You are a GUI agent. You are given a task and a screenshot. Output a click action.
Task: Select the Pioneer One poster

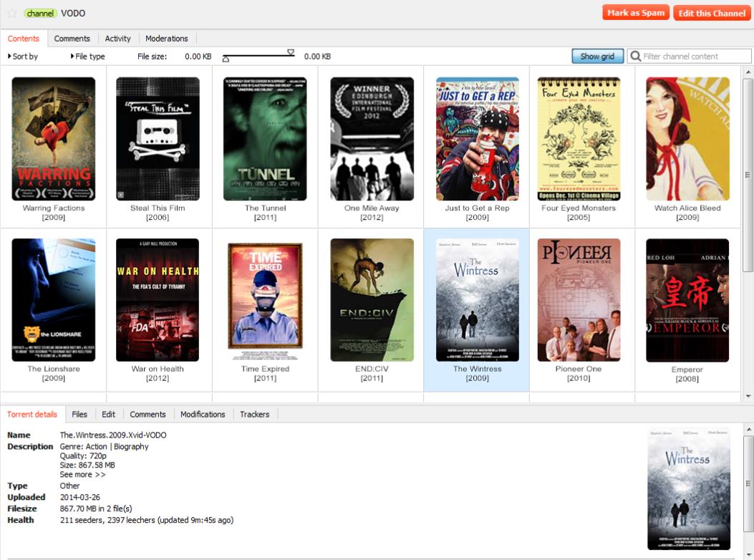click(x=579, y=300)
